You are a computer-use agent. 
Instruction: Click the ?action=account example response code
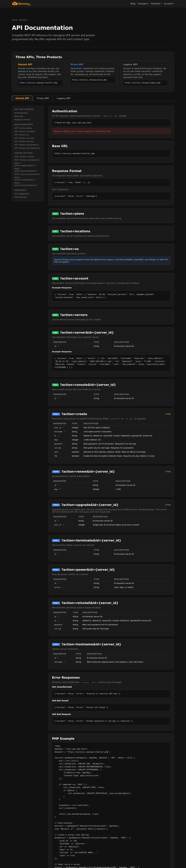pyautogui.click(x=111, y=296)
